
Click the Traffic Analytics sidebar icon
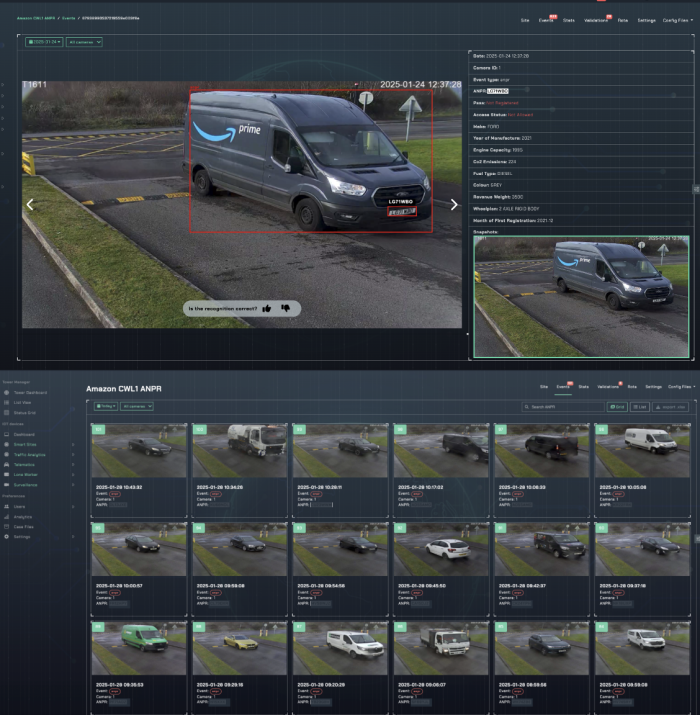6,455
